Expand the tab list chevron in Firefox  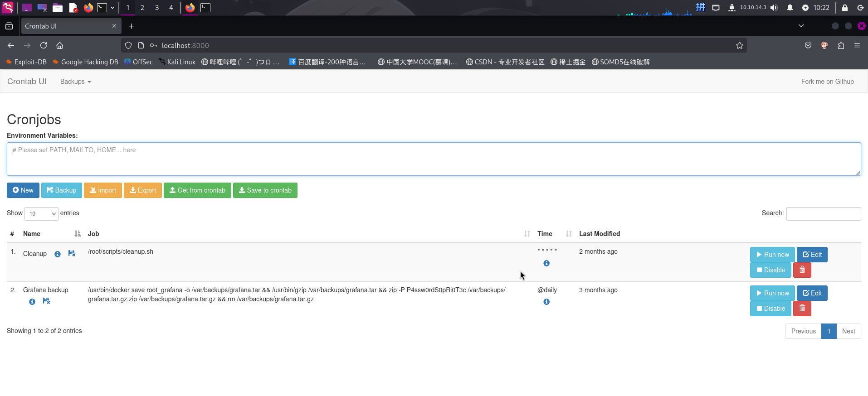tap(801, 26)
